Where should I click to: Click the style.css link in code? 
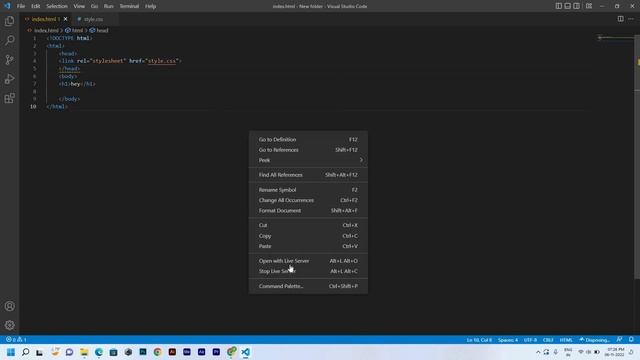[x=162, y=61]
